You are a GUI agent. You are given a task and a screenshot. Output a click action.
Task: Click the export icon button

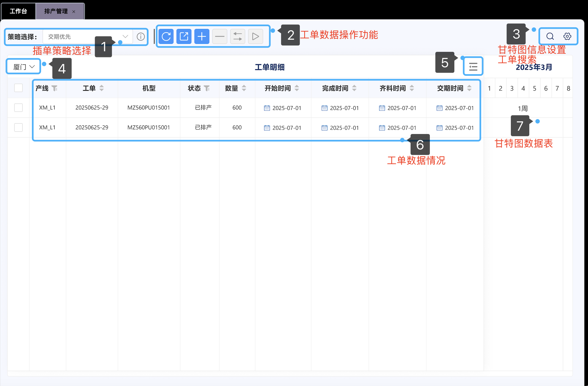[x=184, y=36]
